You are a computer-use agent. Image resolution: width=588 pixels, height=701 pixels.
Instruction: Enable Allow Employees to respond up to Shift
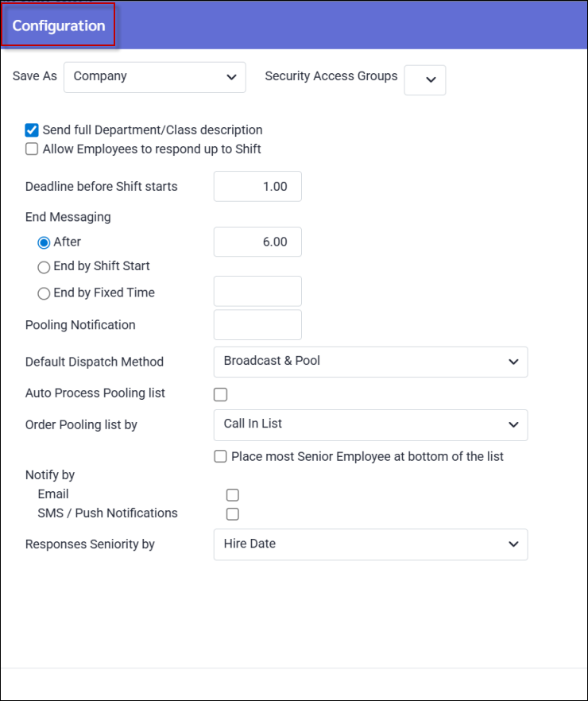click(32, 149)
